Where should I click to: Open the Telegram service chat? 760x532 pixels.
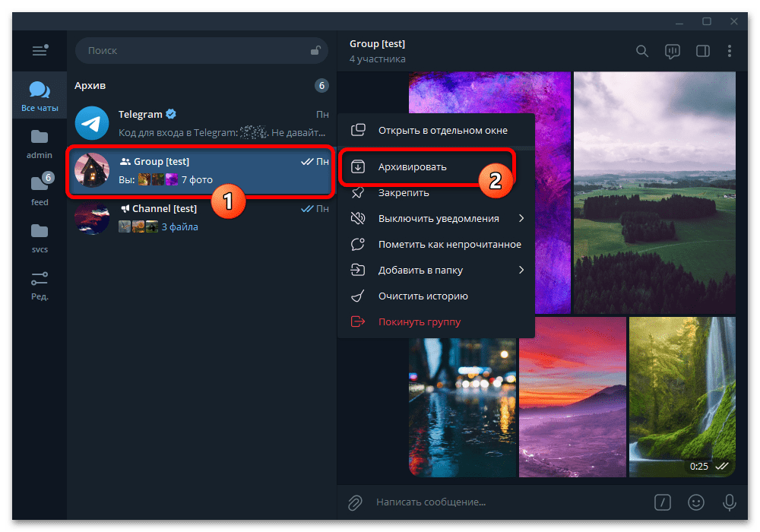(201, 123)
